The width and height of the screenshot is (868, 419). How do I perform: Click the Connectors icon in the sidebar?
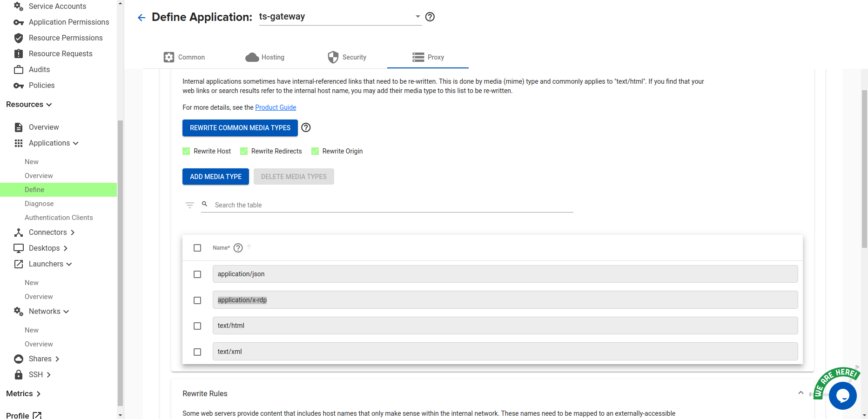pos(19,232)
